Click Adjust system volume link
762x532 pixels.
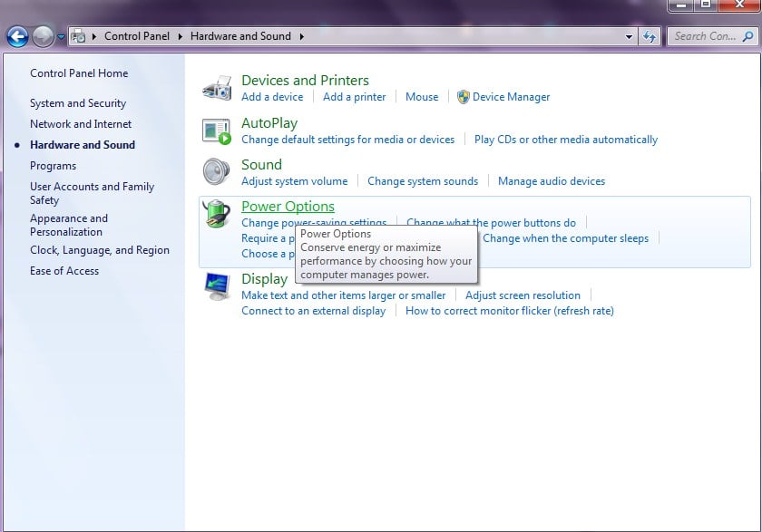pos(295,181)
